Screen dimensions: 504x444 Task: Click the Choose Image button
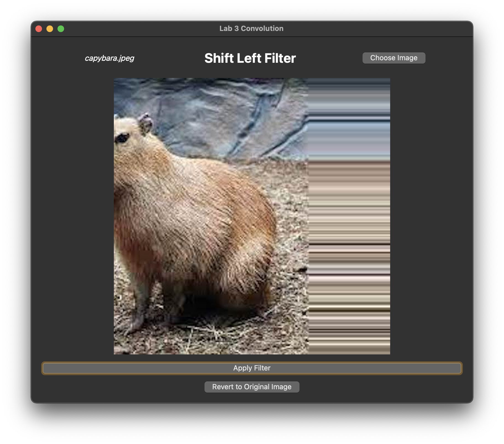pos(394,58)
